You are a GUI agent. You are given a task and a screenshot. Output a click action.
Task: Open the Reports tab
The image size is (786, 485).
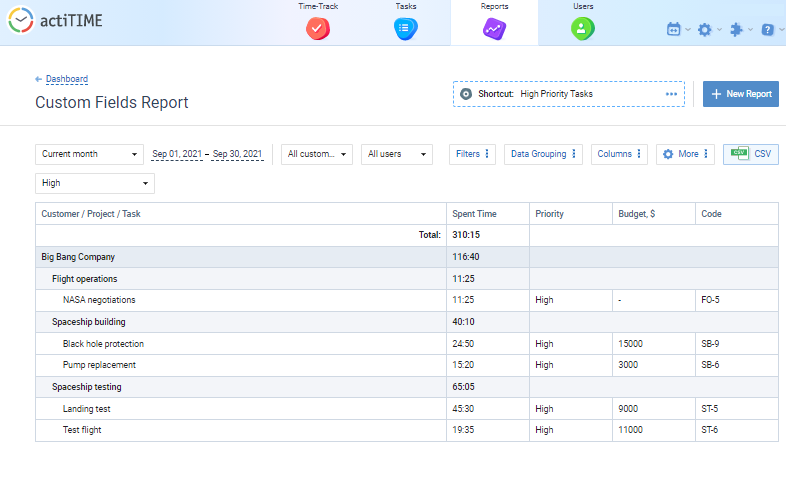click(494, 22)
